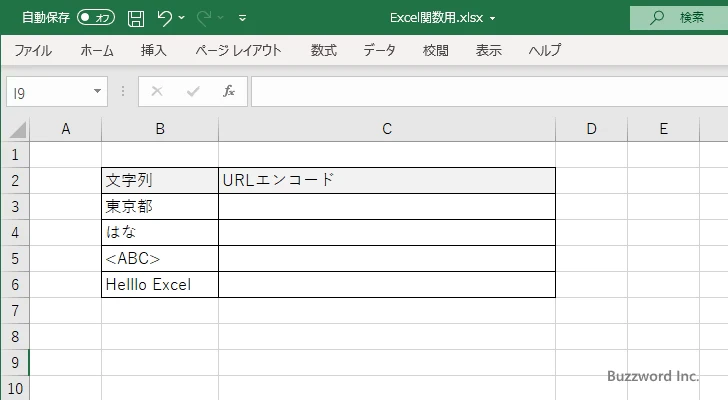The width and height of the screenshot is (728, 400).
Task: Click the Undo arrow icon
Action: (164, 18)
